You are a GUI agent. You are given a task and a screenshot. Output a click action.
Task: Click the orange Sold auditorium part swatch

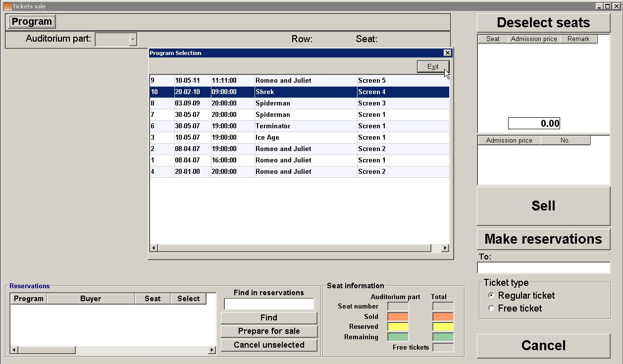[398, 316]
